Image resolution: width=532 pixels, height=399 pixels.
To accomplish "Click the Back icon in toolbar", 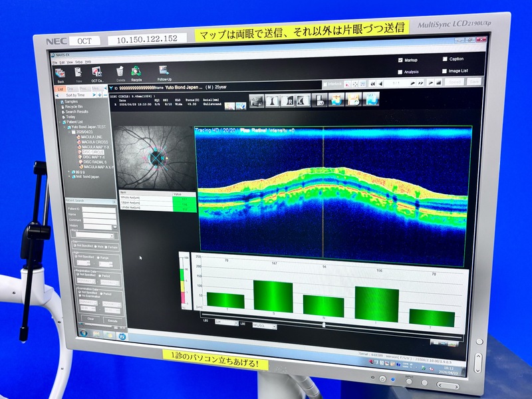I will [x=60, y=72].
